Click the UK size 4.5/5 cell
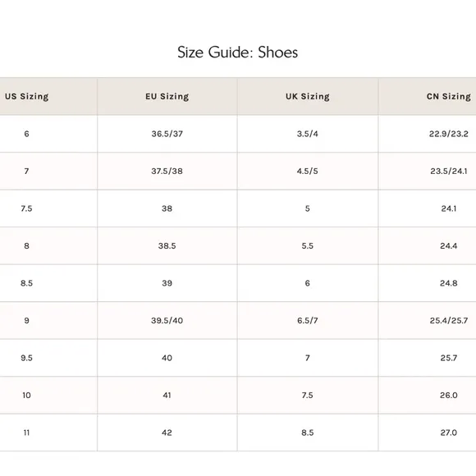476x476 pixels. click(308, 172)
